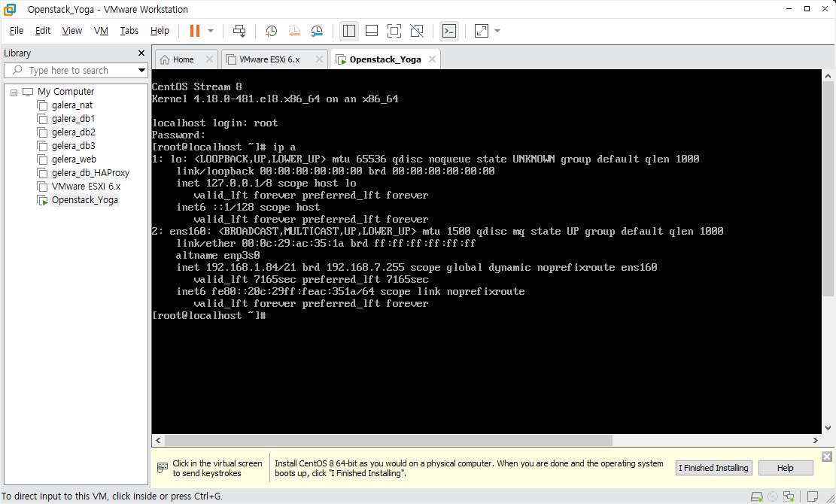Click the horizontal scrollbar left arrow

coord(158,441)
